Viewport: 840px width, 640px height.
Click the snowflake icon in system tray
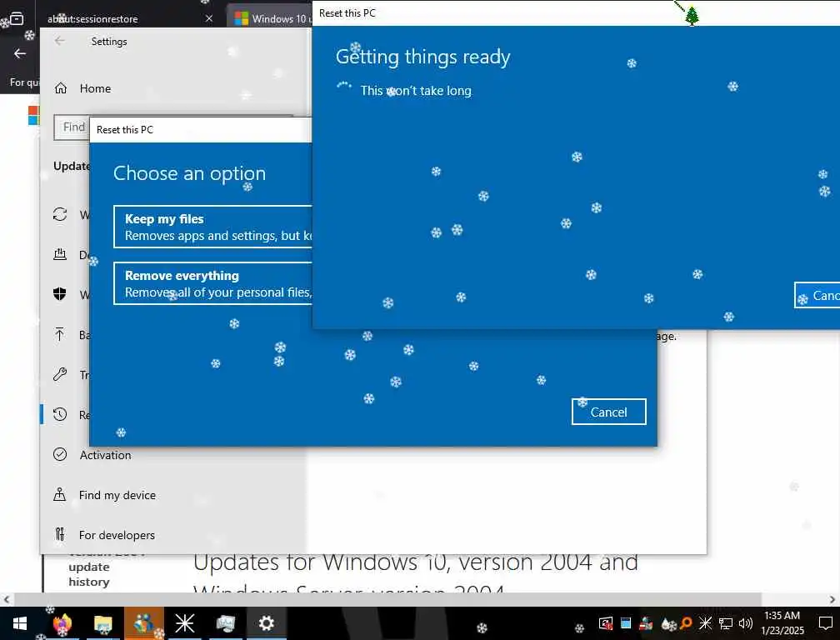(706, 622)
